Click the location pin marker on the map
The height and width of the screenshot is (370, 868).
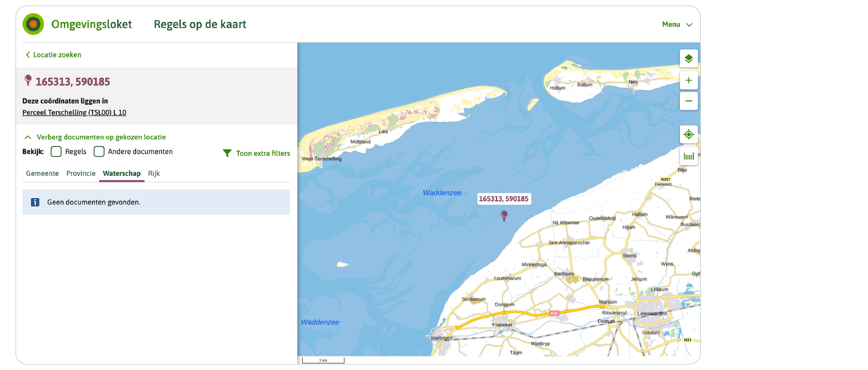[504, 215]
